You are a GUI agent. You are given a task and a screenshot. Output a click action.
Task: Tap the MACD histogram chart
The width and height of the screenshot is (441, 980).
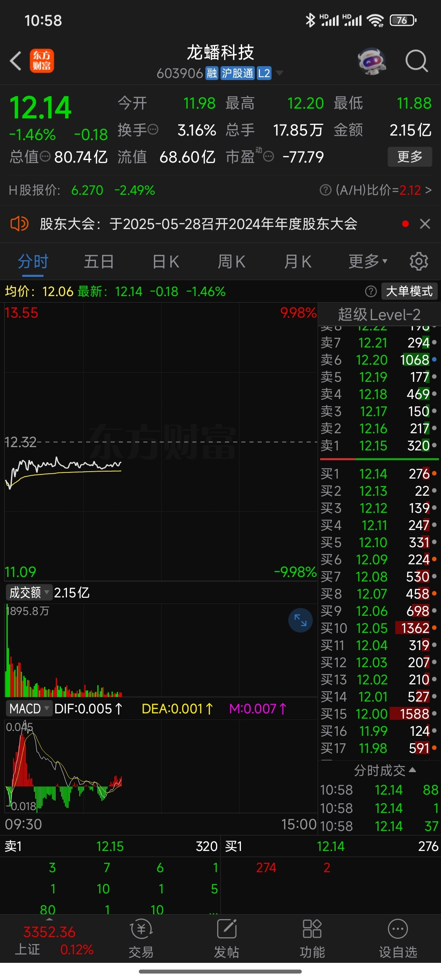[161, 766]
